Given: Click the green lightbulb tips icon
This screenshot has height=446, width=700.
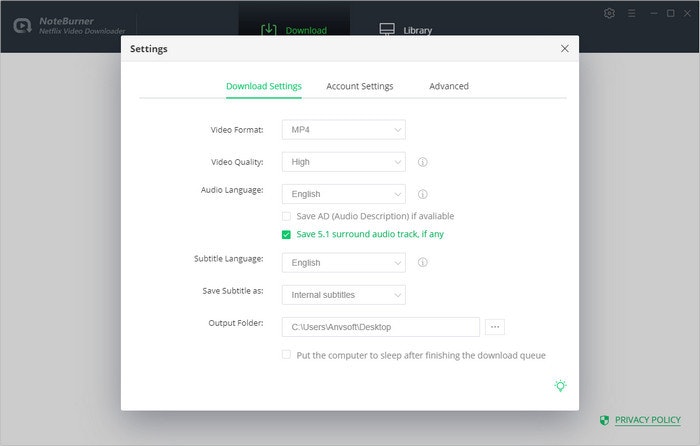Looking at the screenshot, I should tap(560, 386).
